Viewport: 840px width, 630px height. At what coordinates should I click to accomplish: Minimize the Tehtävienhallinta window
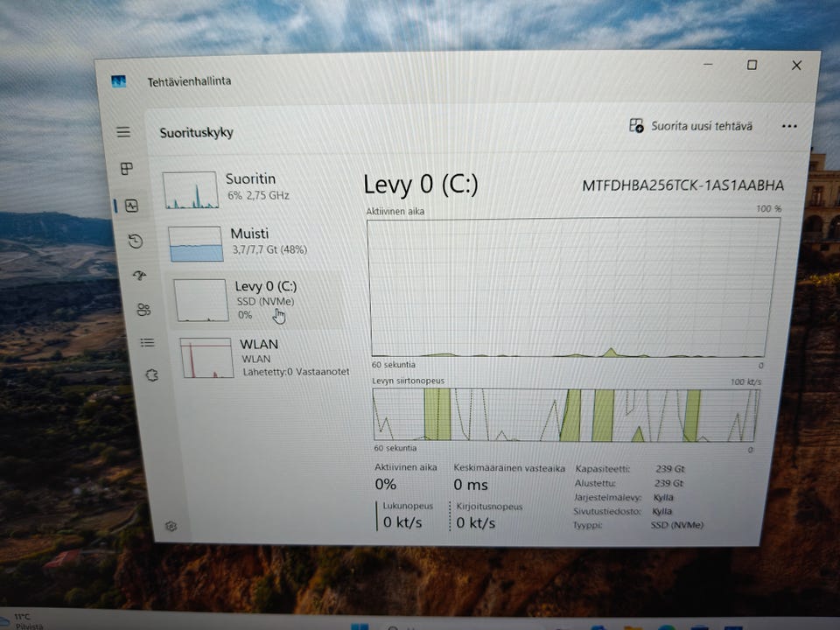point(708,65)
